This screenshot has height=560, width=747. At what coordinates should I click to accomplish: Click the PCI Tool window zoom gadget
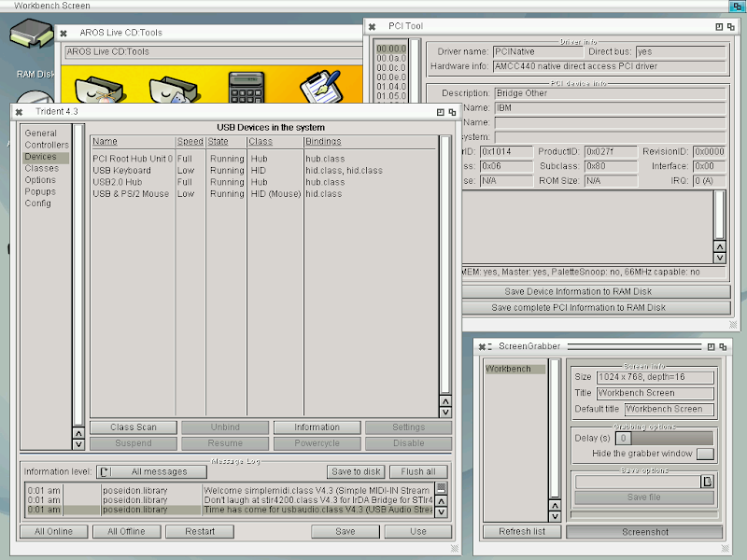click(x=718, y=27)
